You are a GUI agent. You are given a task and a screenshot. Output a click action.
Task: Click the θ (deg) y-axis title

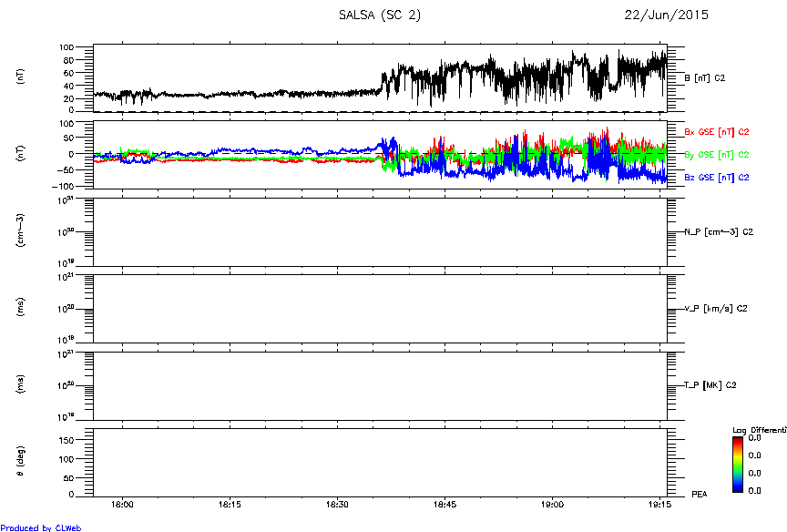point(21,461)
